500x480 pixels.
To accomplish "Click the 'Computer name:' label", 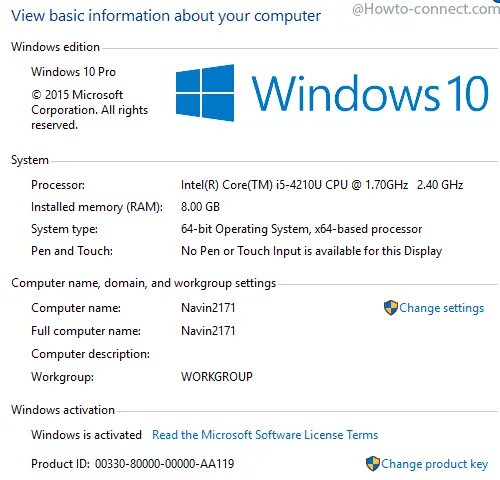I will [76, 308].
